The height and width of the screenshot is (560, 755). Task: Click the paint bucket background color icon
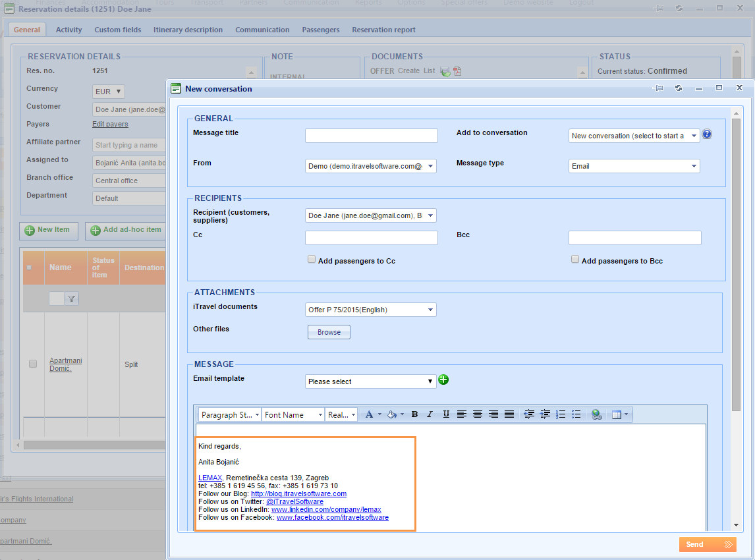[x=391, y=414]
